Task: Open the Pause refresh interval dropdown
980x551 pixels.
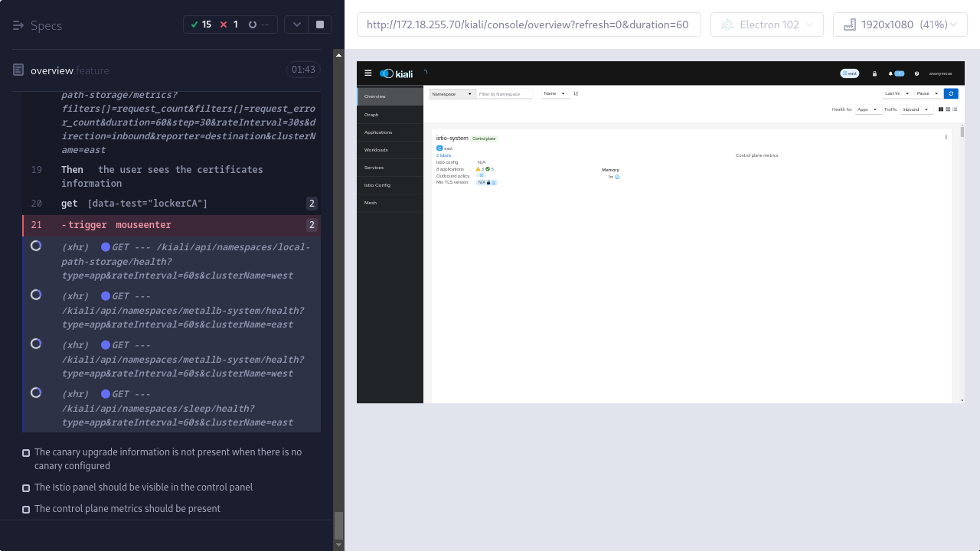Action: point(928,93)
